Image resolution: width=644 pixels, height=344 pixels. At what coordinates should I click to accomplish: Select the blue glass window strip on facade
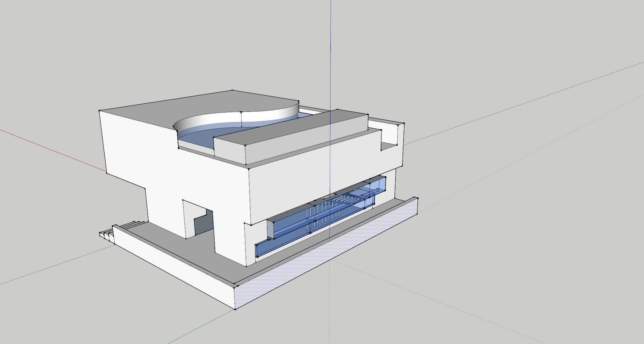coord(321,217)
